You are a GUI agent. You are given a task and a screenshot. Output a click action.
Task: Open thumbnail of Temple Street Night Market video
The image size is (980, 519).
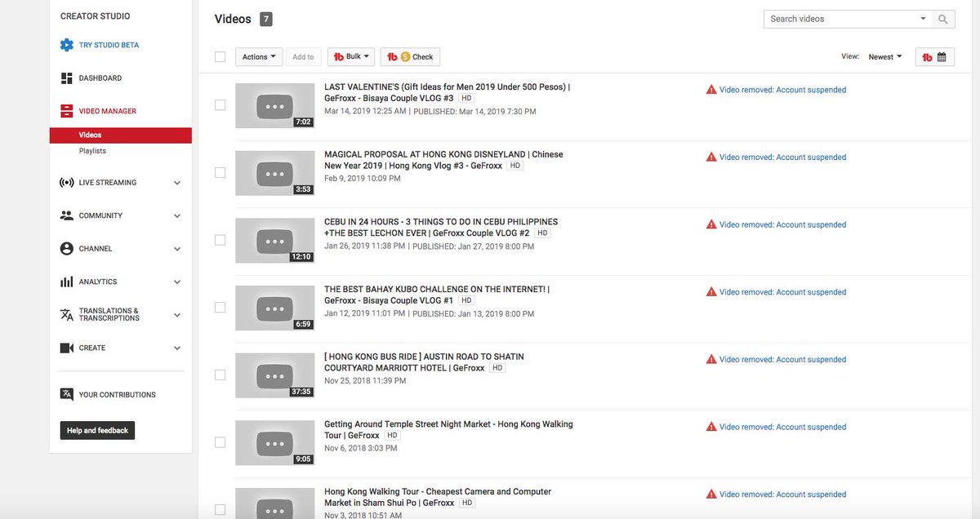275,442
